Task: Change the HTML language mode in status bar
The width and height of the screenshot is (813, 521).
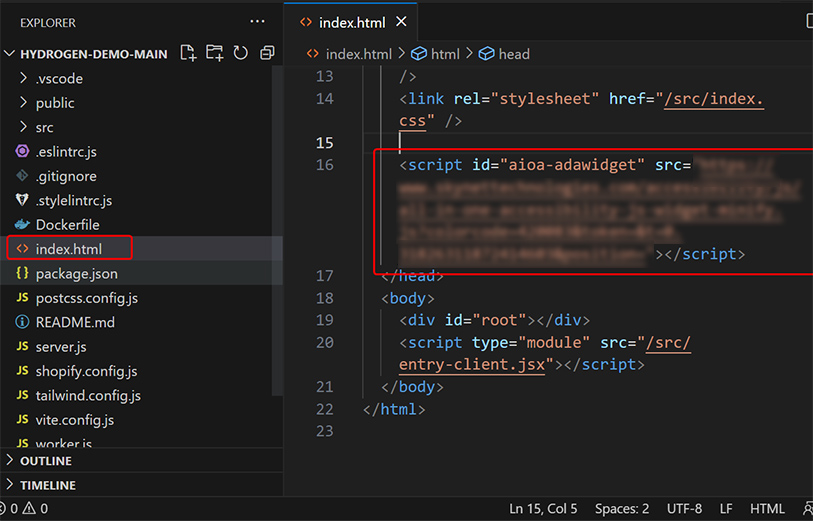Action: tap(767, 509)
